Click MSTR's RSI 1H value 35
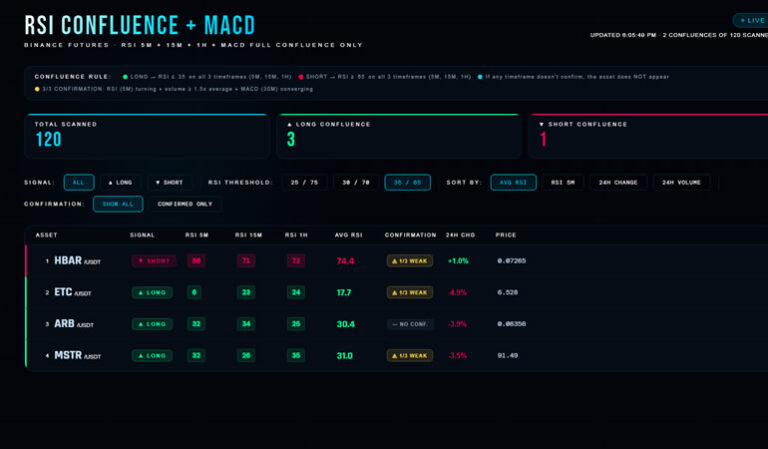Viewport: 768px width, 449px height. click(x=296, y=355)
